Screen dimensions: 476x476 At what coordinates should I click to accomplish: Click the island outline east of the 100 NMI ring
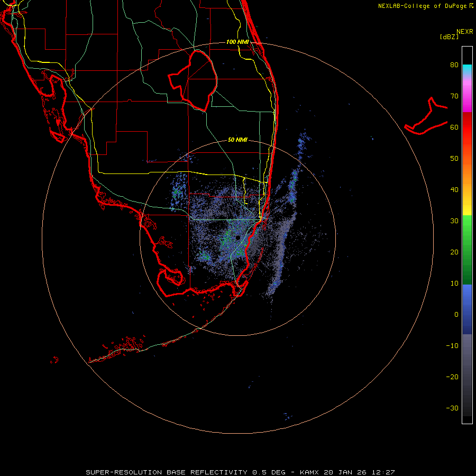pyautogui.click(x=426, y=116)
